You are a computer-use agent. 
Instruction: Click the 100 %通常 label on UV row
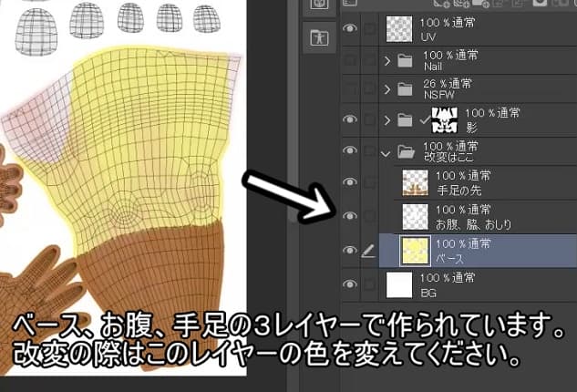point(448,23)
